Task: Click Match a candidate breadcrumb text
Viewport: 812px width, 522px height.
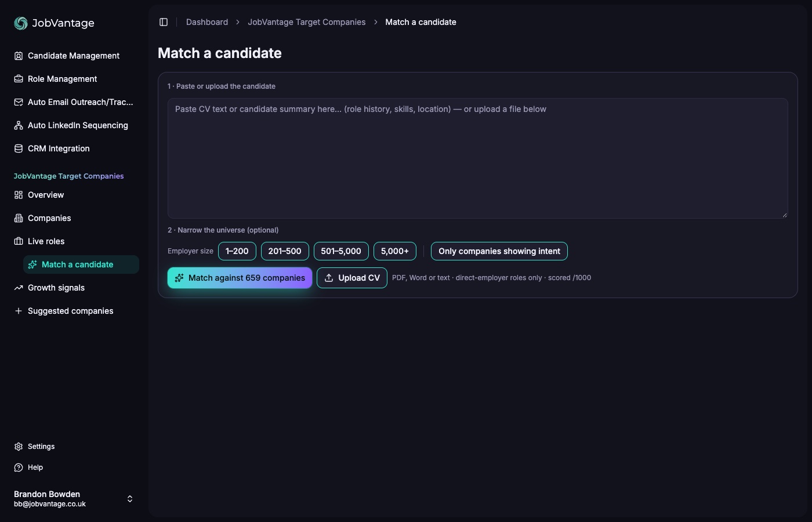Action: pos(421,22)
